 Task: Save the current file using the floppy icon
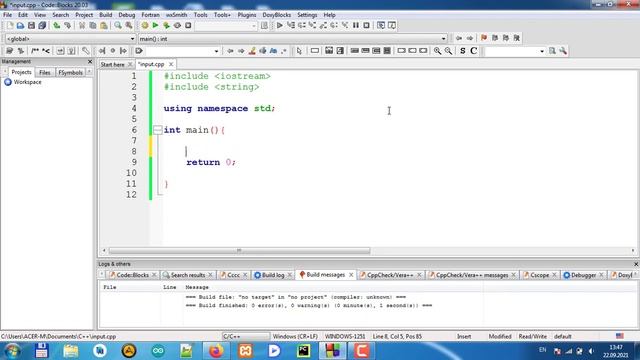pos(31,25)
